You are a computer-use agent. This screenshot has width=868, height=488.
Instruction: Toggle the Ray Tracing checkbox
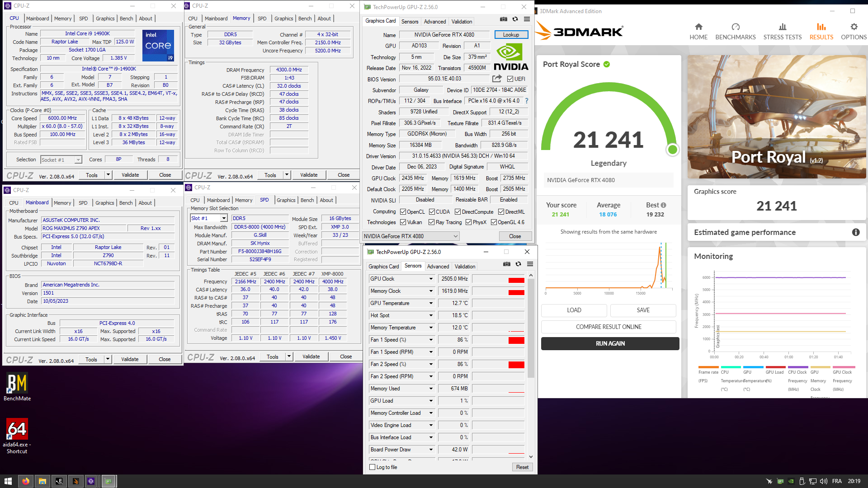431,222
